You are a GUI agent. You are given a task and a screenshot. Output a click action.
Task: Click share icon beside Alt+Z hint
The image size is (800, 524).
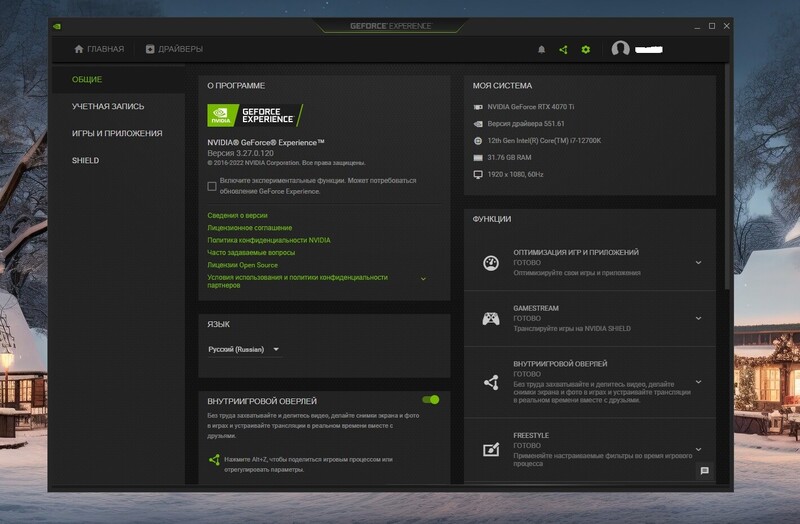[214, 460]
